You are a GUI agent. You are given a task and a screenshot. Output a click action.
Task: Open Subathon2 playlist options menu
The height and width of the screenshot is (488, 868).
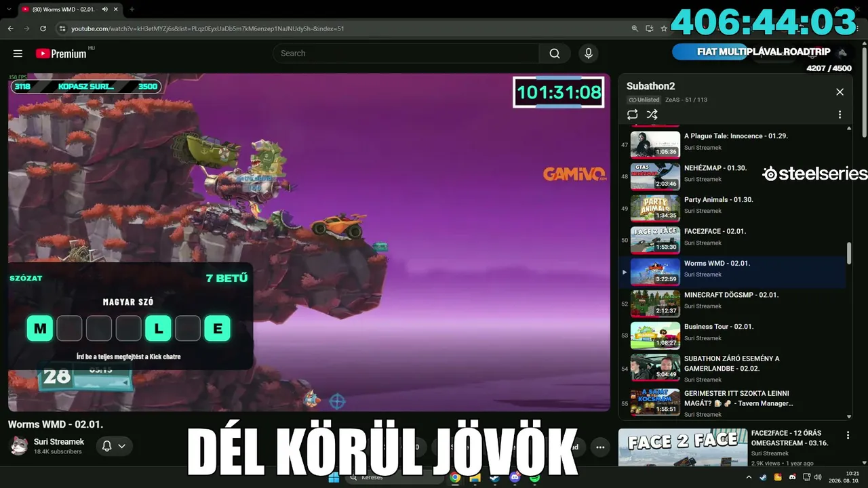tap(840, 115)
